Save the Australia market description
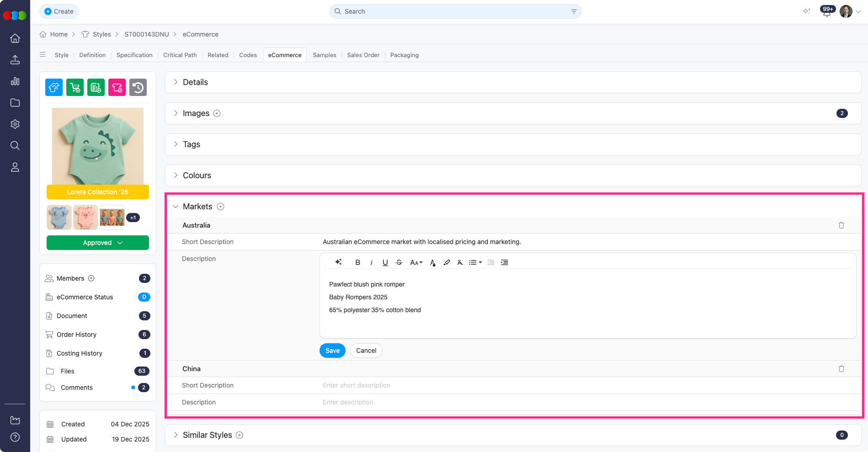The image size is (868, 452). [x=332, y=351]
